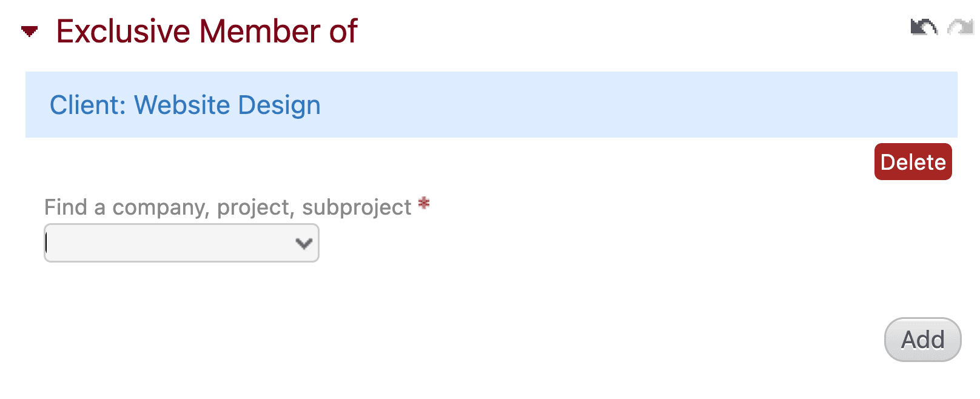
Task: Open the Client: Website Design link
Action: [x=185, y=105]
